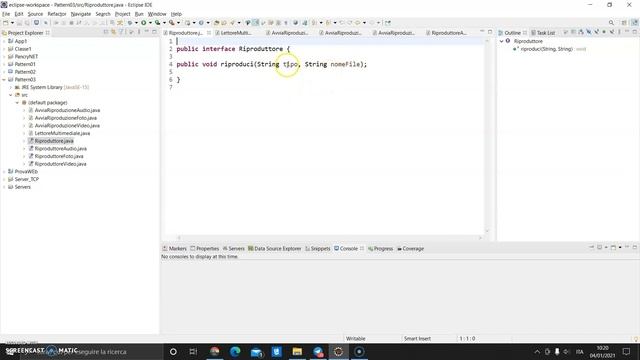Open File Explorer from the taskbar
Image resolution: width=640 pixels, height=360 pixels.
pos(297,351)
